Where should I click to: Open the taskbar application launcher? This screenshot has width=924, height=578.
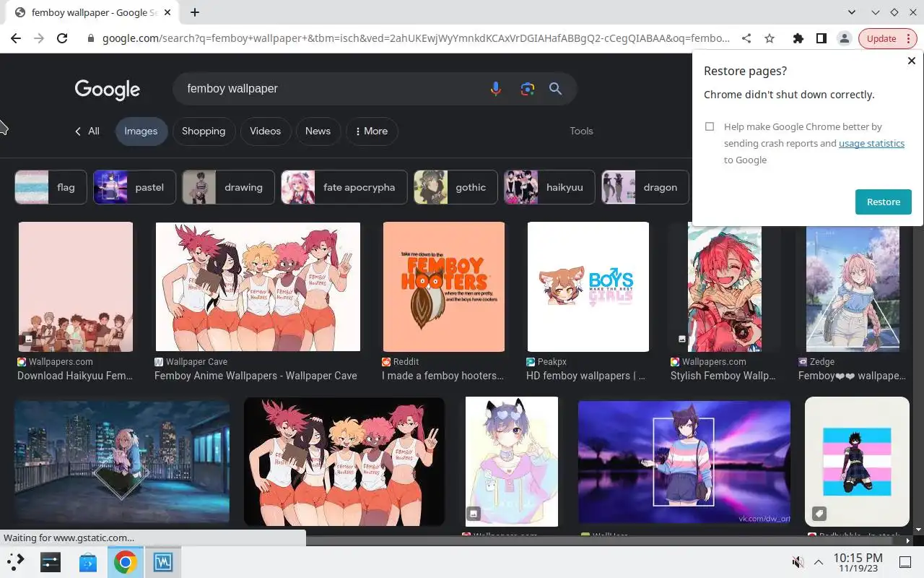[16, 561]
